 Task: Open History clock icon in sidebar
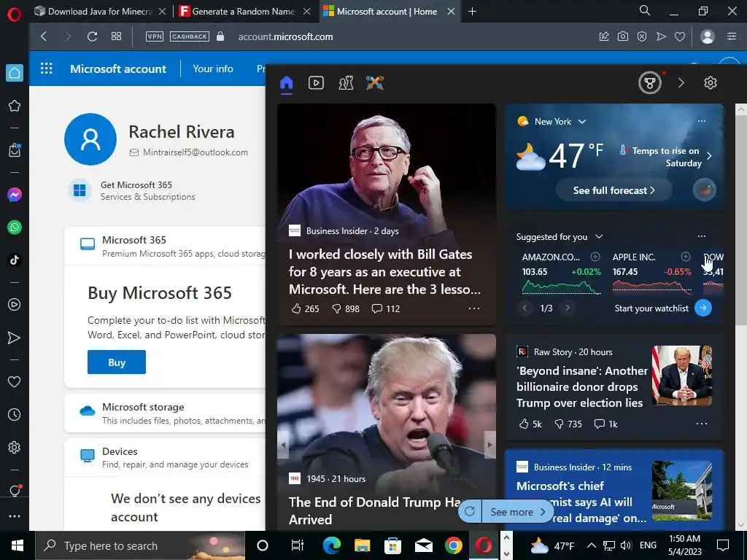click(x=15, y=415)
